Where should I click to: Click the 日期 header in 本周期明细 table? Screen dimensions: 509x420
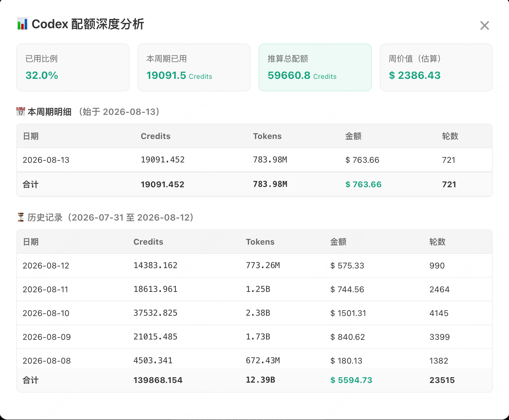[31, 136]
